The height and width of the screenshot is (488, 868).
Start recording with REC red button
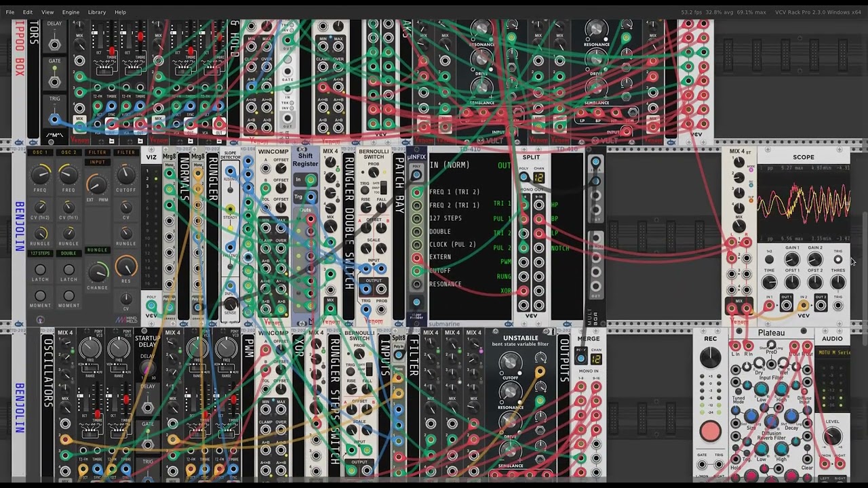pyautogui.click(x=710, y=430)
